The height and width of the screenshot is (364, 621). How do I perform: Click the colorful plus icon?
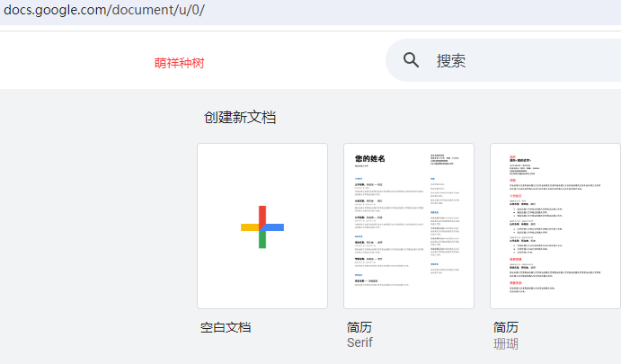click(262, 227)
